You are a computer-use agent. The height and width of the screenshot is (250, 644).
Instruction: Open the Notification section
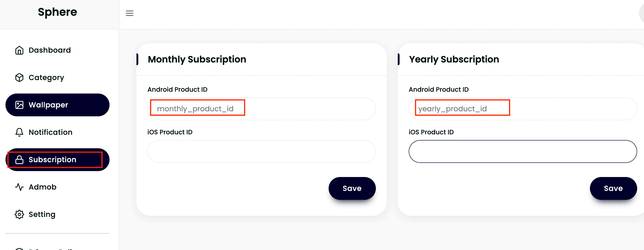click(50, 132)
